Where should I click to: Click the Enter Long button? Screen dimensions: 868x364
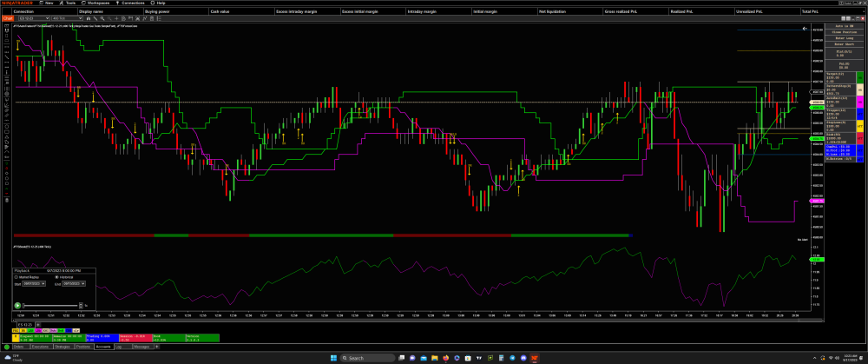tap(838, 39)
